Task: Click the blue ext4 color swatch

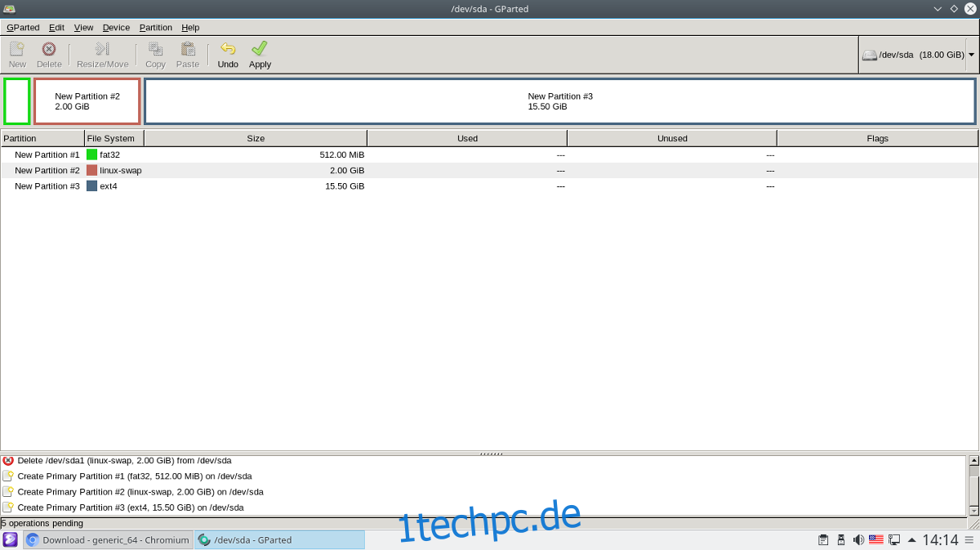Action: tap(91, 186)
